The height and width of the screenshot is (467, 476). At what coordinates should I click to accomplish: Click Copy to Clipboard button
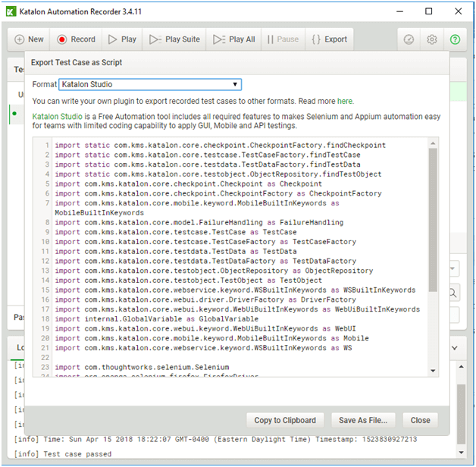point(285,420)
